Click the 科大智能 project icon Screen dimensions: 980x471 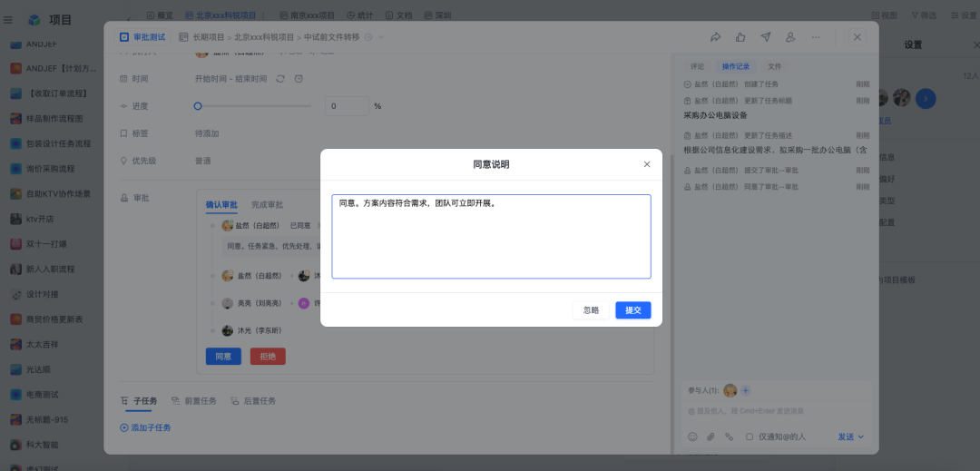(x=16, y=445)
